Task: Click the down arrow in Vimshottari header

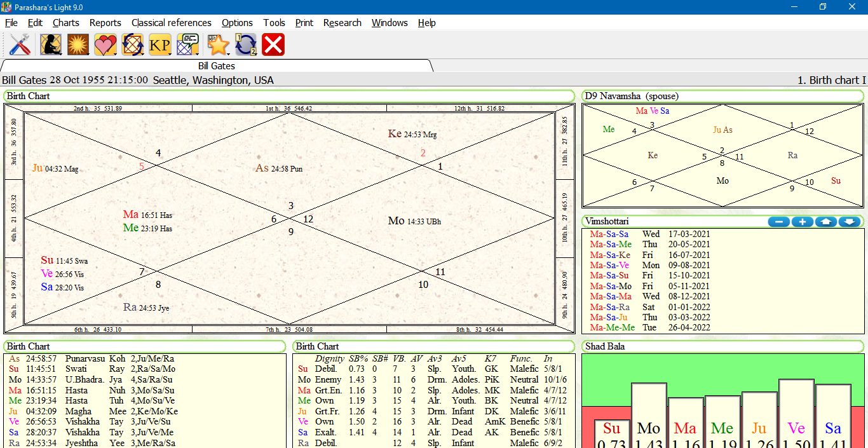Action: click(850, 222)
